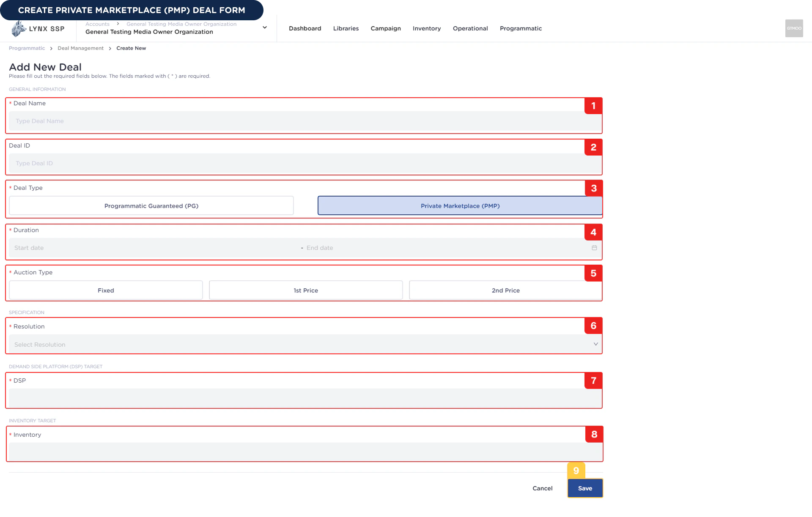Click the Lynx SSP logo

38,28
